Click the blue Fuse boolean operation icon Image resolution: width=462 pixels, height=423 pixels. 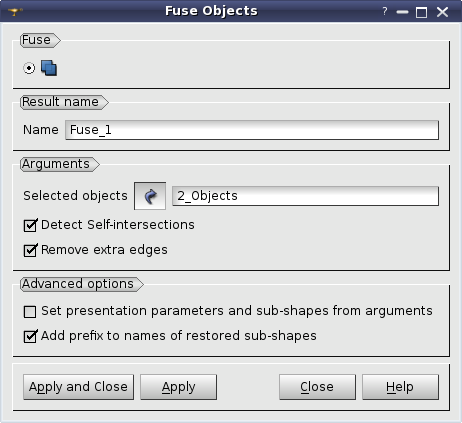(49, 68)
